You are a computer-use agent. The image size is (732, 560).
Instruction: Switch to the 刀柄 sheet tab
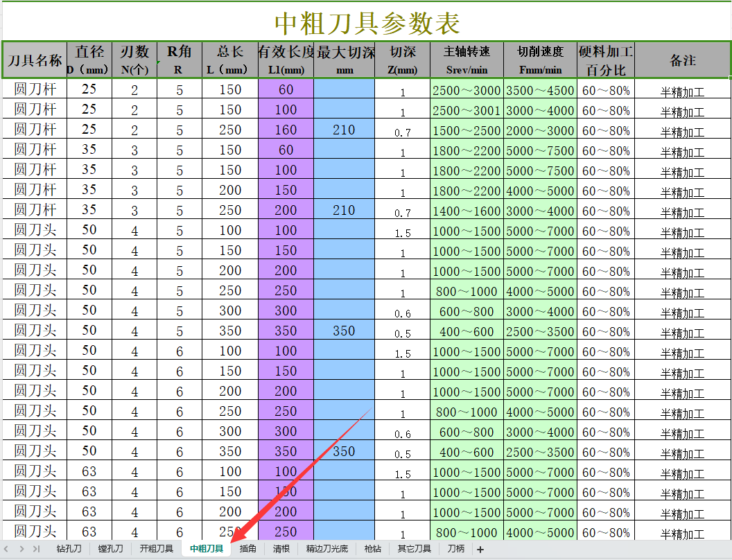[455, 549]
